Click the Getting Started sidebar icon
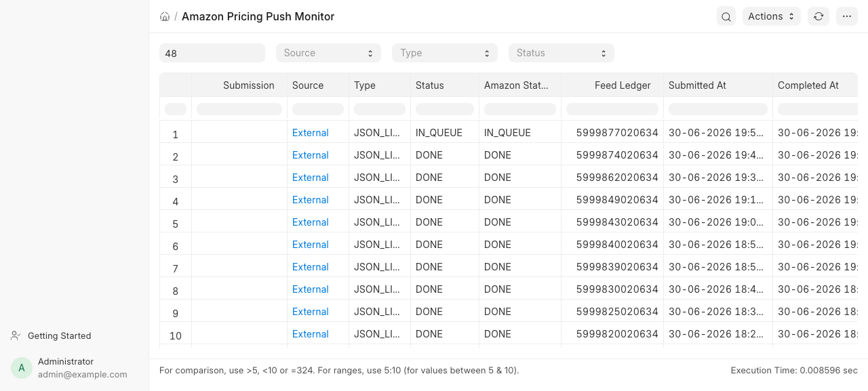The height and width of the screenshot is (391, 868). click(16, 335)
